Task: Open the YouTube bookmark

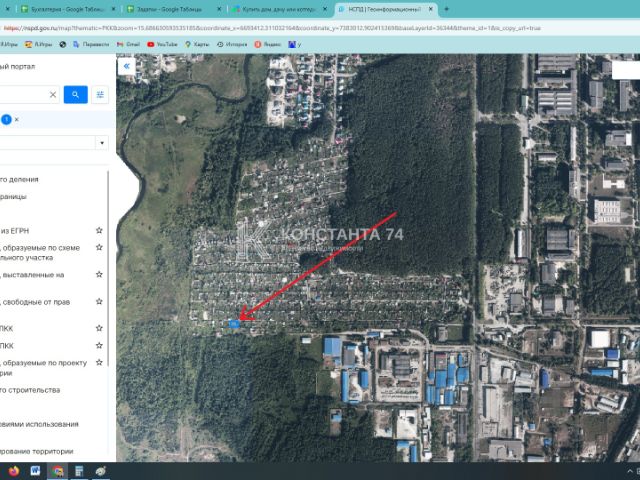Action: click(x=162, y=44)
